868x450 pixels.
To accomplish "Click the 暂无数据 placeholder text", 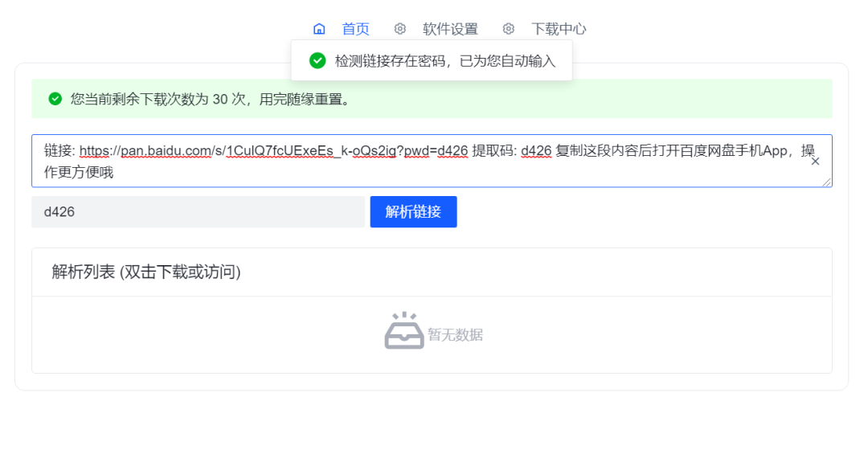I will [x=455, y=335].
